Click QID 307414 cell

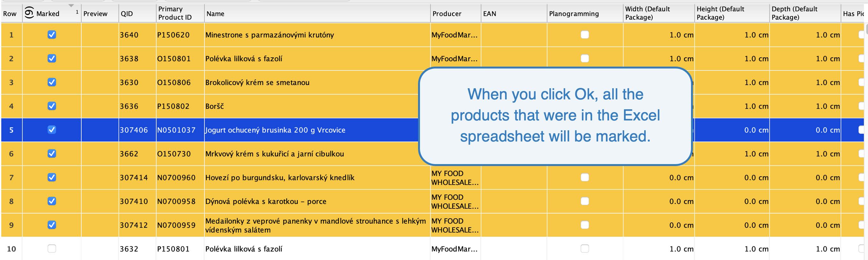pyautogui.click(x=137, y=177)
